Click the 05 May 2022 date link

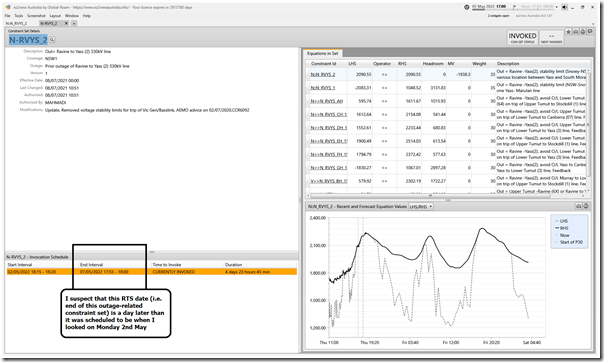pos(484,7)
